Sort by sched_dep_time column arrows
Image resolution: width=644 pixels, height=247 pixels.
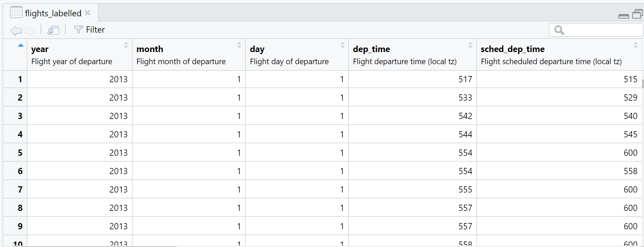click(636, 45)
